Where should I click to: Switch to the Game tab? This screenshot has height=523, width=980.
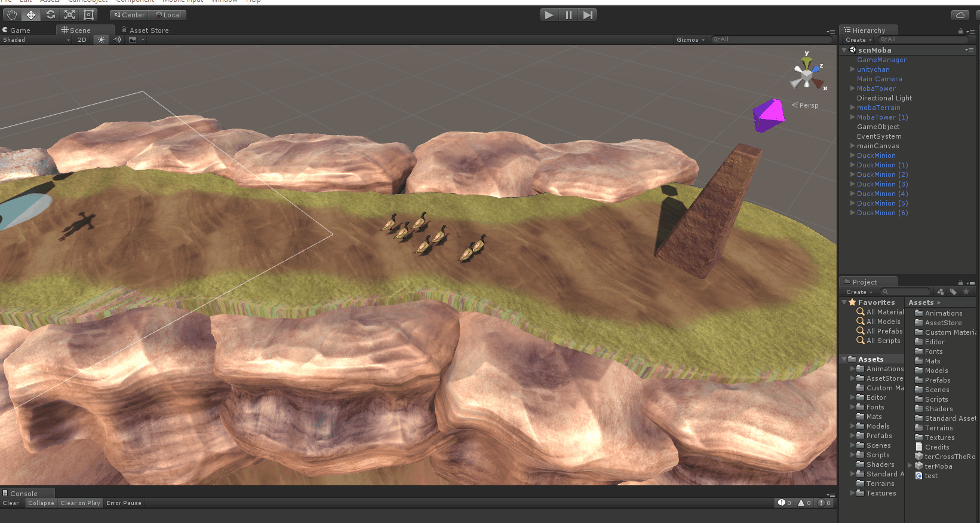click(17, 30)
